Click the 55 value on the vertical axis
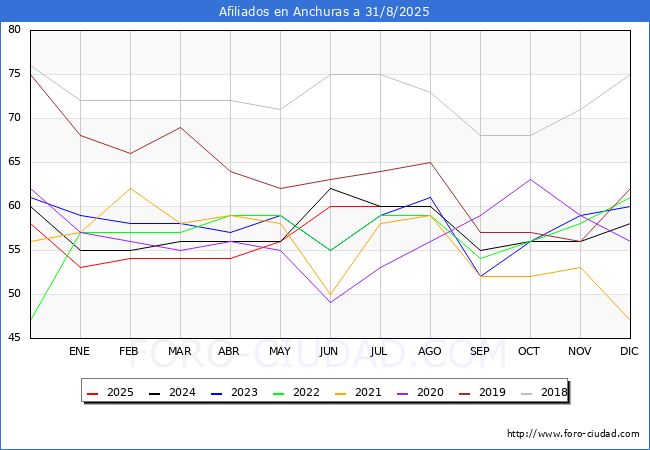The height and width of the screenshot is (450, 650). pos(14,249)
